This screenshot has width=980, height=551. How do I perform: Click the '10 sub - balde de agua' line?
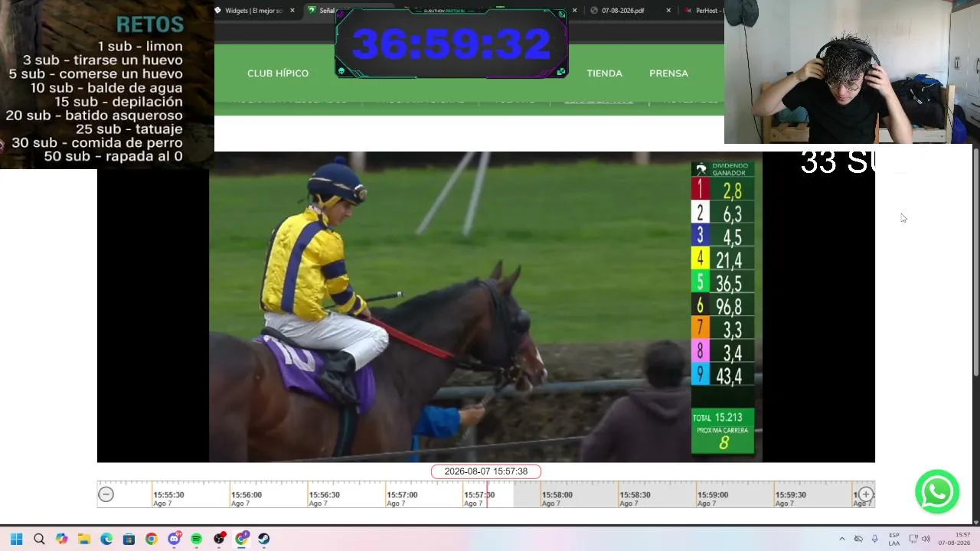coord(106,88)
